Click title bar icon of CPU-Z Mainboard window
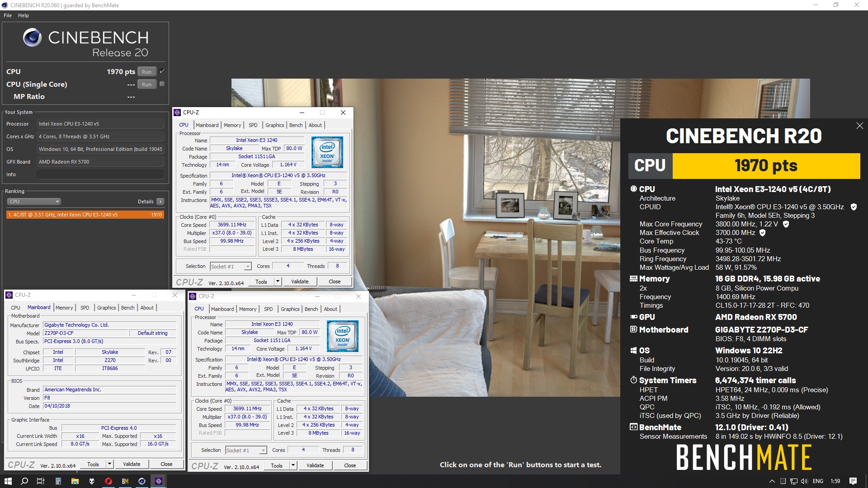The image size is (868, 488). [9, 295]
